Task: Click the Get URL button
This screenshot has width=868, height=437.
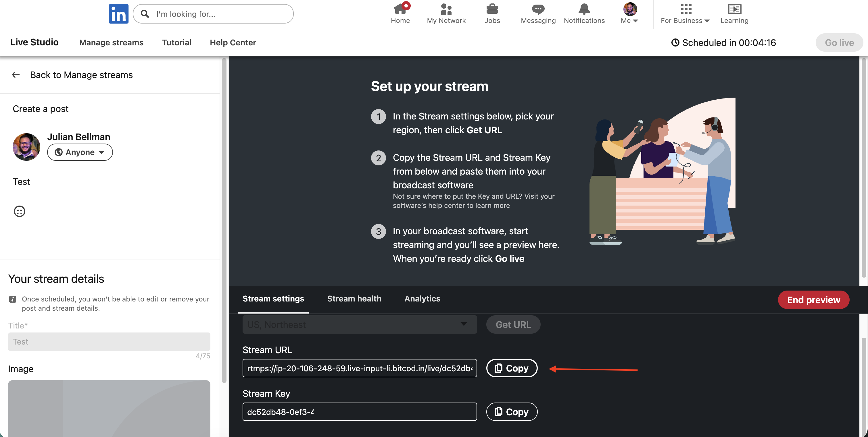Action: click(513, 324)
